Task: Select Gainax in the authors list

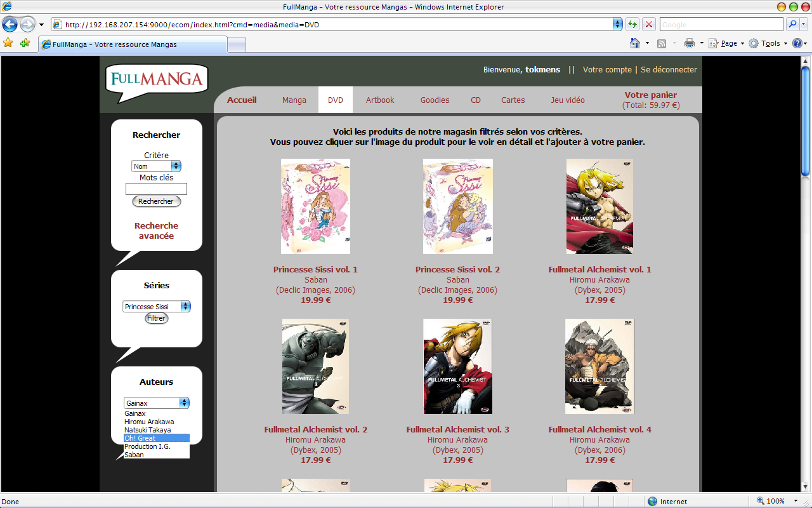Action: (157, 413)
